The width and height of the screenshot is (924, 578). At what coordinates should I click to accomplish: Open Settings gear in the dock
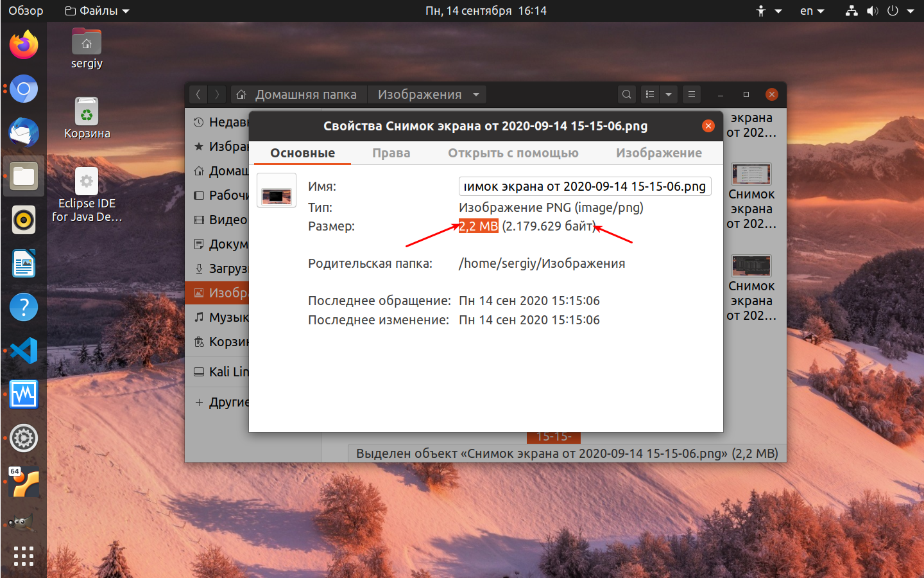tap(24, 438)
